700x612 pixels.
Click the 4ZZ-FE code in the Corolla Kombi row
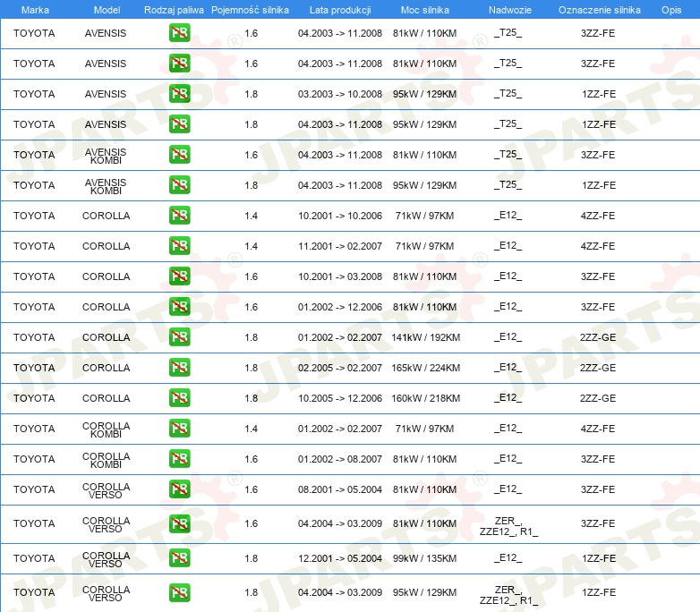coord(598,429)
